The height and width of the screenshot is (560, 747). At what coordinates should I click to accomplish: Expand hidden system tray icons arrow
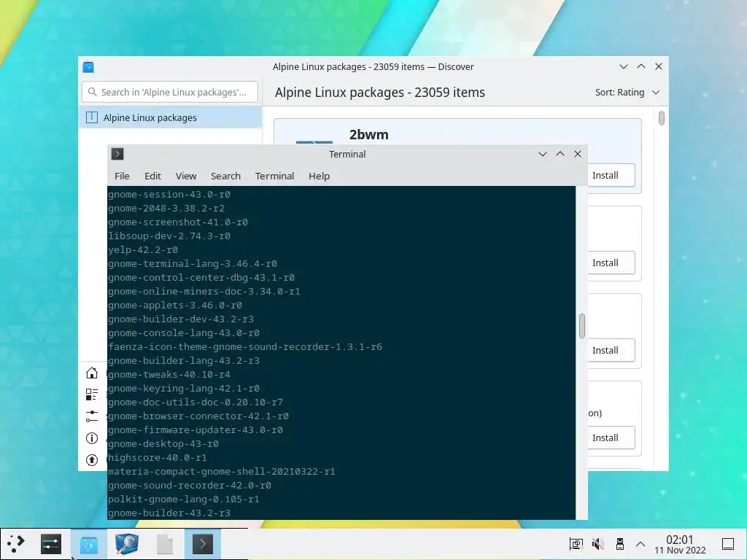[640, 544]
